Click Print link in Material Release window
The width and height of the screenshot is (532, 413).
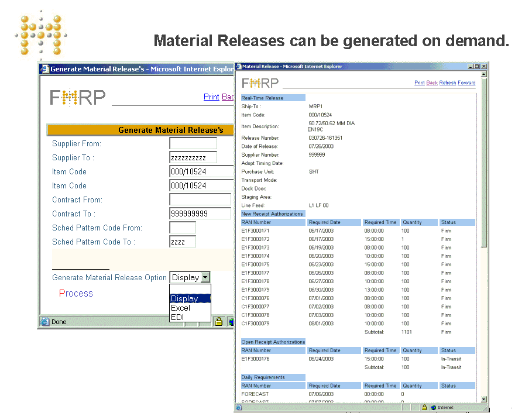[420, 82]
